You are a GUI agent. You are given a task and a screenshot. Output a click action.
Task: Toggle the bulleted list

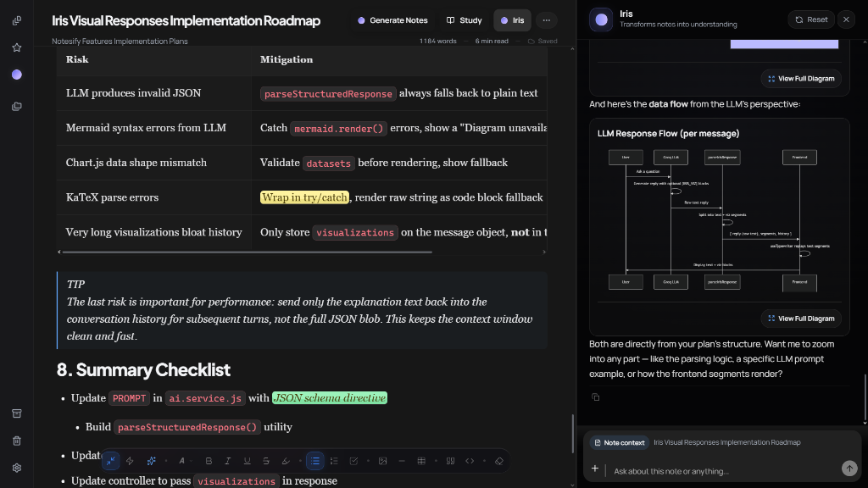[315, 461]
